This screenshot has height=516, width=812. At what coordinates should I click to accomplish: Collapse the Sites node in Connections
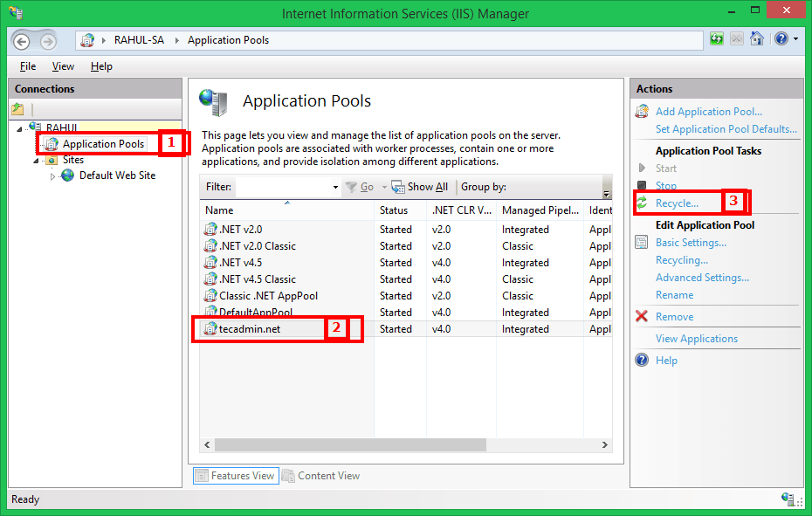[37, 159]
